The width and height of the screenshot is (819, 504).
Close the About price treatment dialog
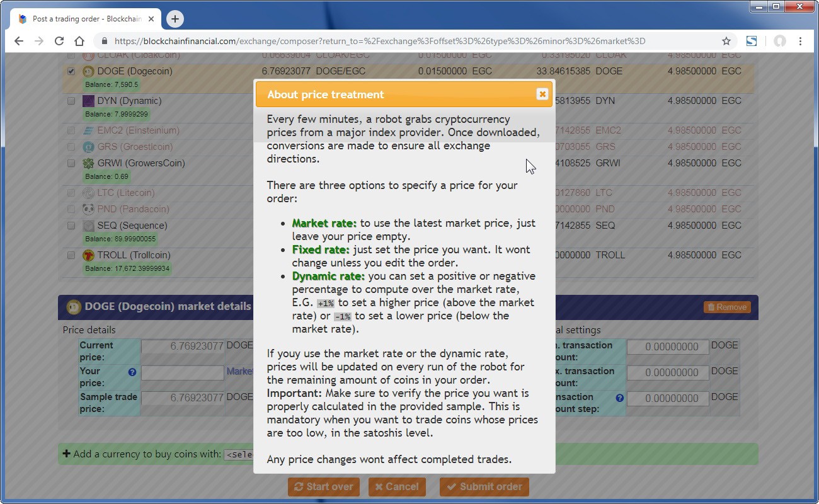pos(542,94)
